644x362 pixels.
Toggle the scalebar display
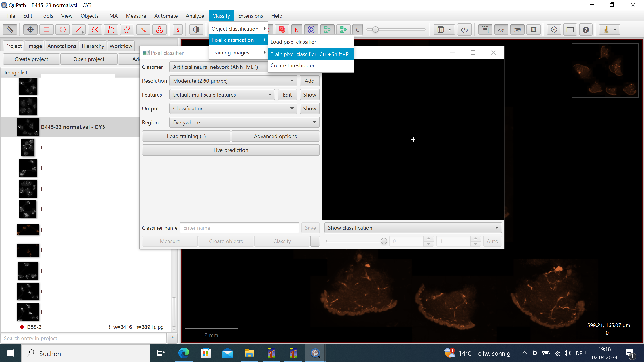[517, 29]
